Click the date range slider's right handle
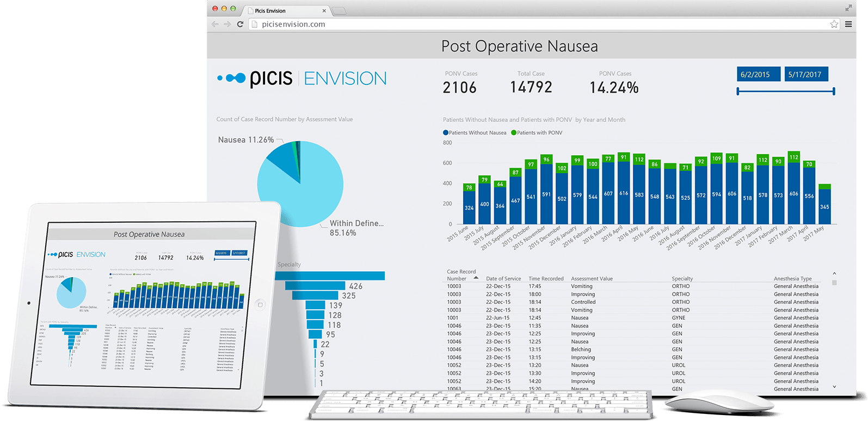 pyautogui.click(x=834, y=91)
